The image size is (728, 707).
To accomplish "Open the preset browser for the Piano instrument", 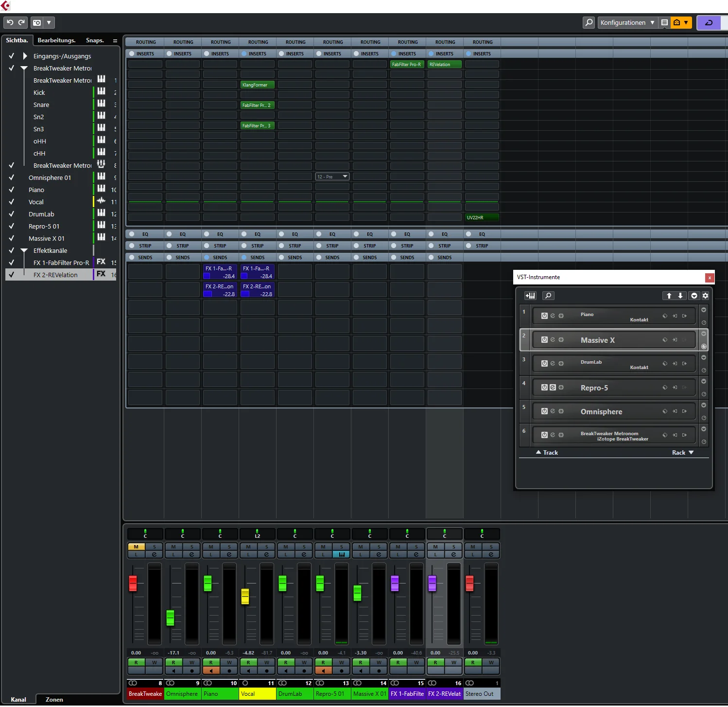I will tap(665, 316).
